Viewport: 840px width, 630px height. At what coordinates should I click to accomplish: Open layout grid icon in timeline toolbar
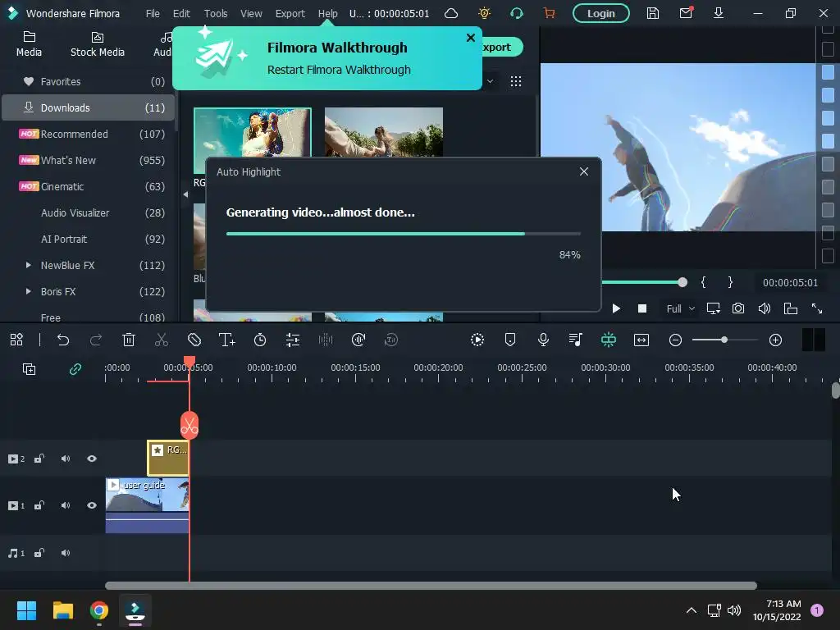16,340
